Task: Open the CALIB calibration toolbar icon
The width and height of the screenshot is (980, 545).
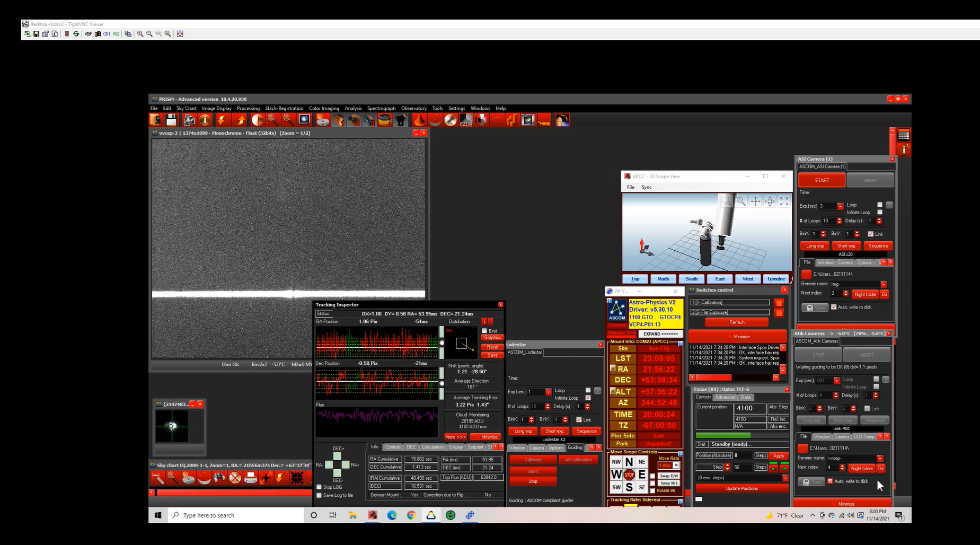Action: click(x=465, y=120)
